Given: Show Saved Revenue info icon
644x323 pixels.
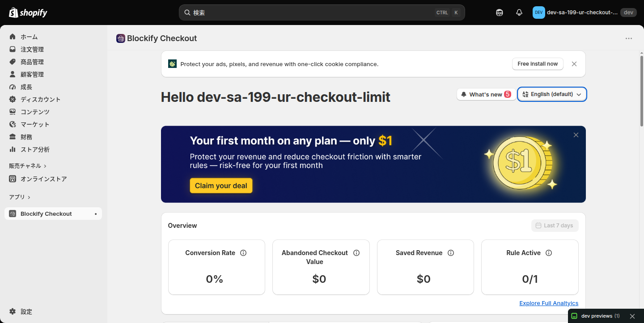Looking at the screenshot, I should (451, 253).
